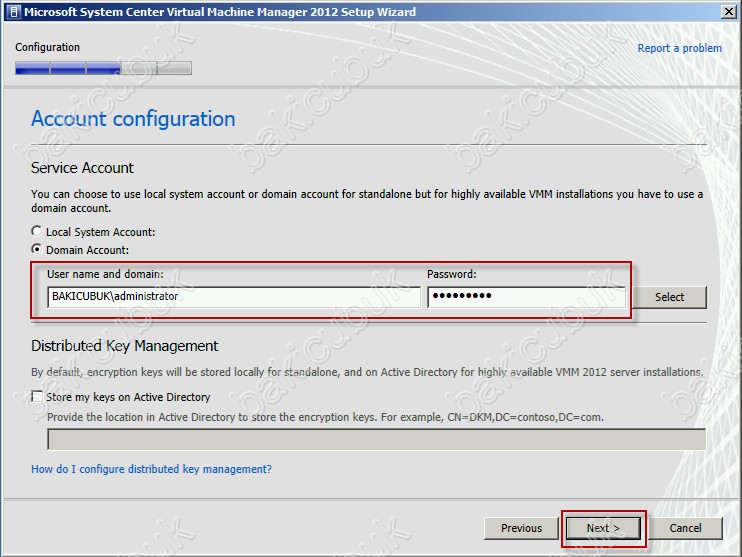
Task: Click the 'You can choose to use local system' text
Action: (367, 201)
